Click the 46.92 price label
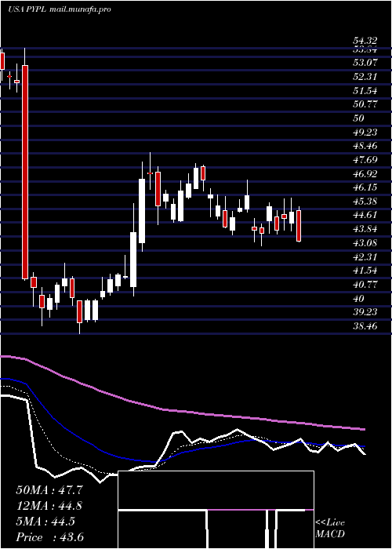This screenshot has height=549, width=392. click(365, 173)
